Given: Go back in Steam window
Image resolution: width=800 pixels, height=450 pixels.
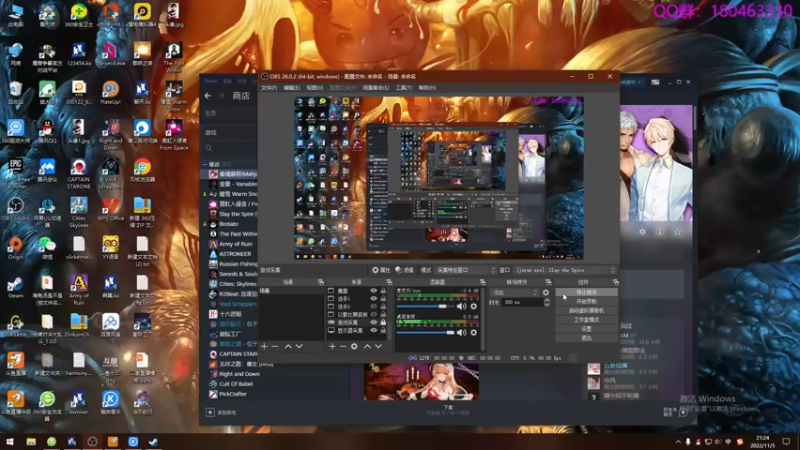Looking at the screenshot, I should point(208,95).
